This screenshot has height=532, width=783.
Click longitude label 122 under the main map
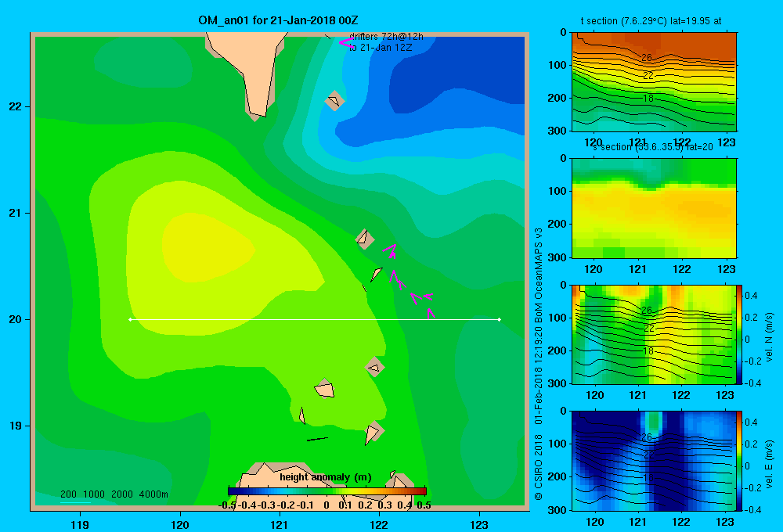(x=379, y=524)
